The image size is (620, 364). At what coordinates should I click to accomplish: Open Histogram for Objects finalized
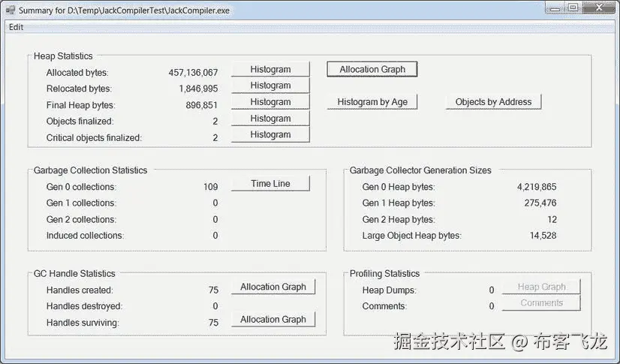tap(270, 118)
